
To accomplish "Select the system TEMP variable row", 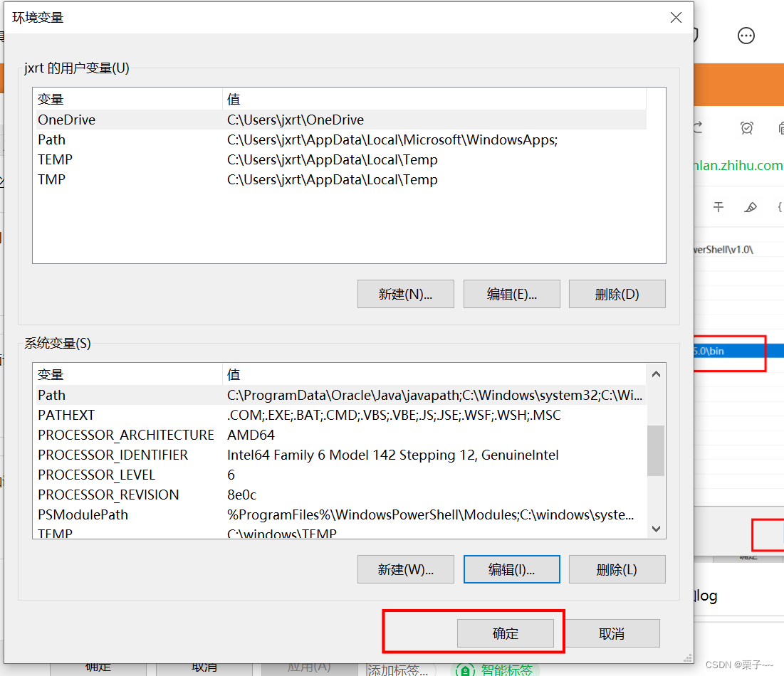I will point(340,532).
